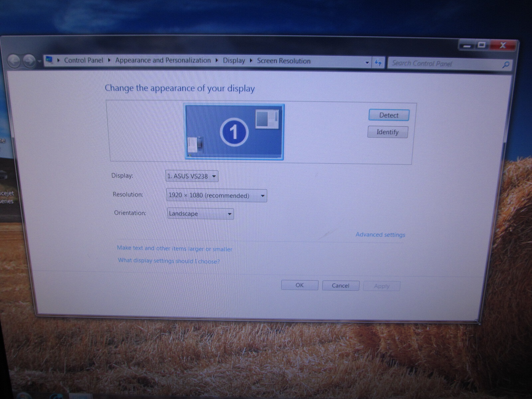Maximize the Screen Resolution window

click(x=481, y=45)
